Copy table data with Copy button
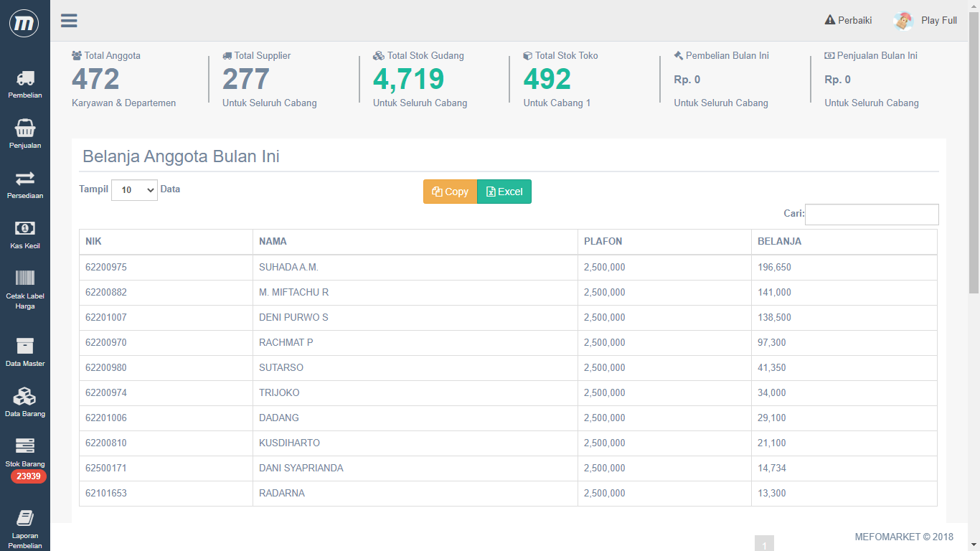This screenshot has height=551, width=980. [450, 192]
